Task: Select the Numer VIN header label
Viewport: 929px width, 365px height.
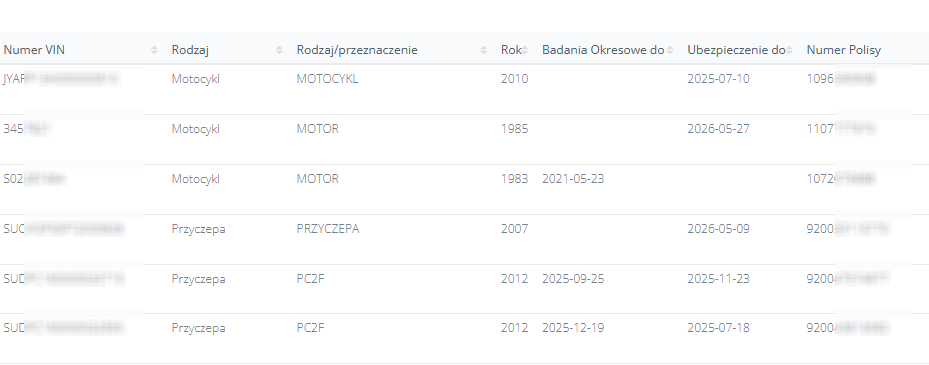Action: (x=34, y=50)
